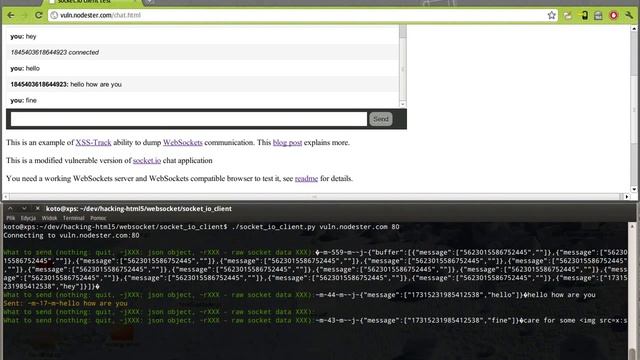Click the terminal title koto@xps path
The width and height of the screenshot is (640, 360).
[x=139, y=209]
